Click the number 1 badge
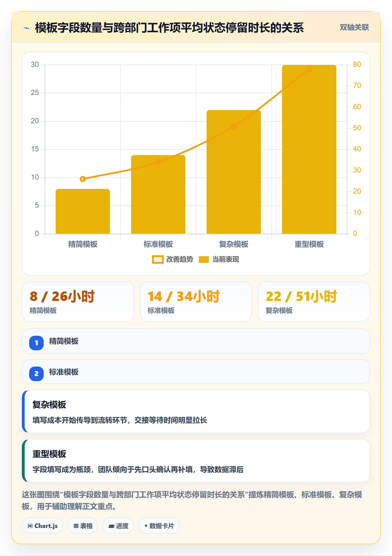This screenshot has height=556, width=392. tap(36, 343)
